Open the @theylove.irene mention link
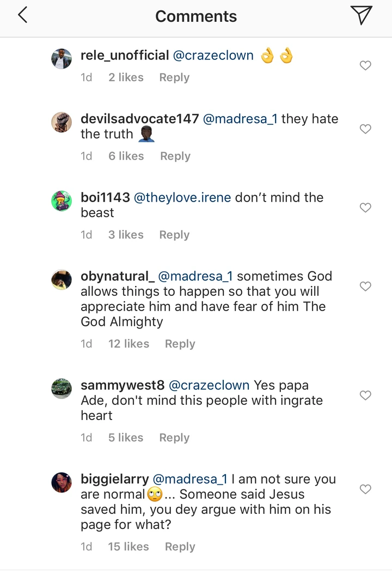Viewport: 392px width, 571px height. [182, 197]
